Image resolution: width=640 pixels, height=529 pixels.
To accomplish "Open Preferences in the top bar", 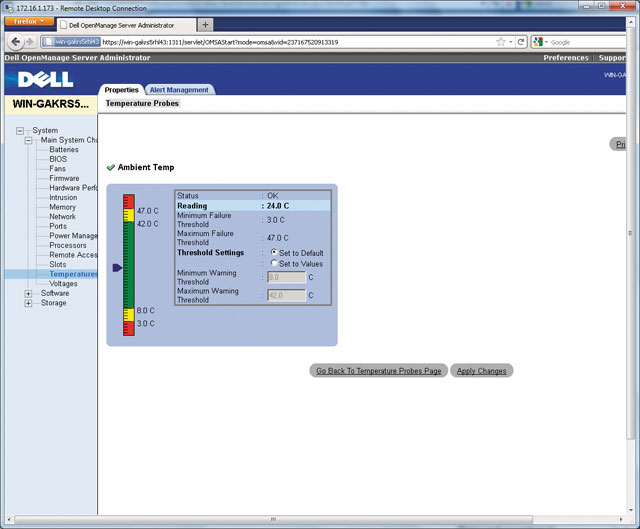I will (x=566, y=58).
